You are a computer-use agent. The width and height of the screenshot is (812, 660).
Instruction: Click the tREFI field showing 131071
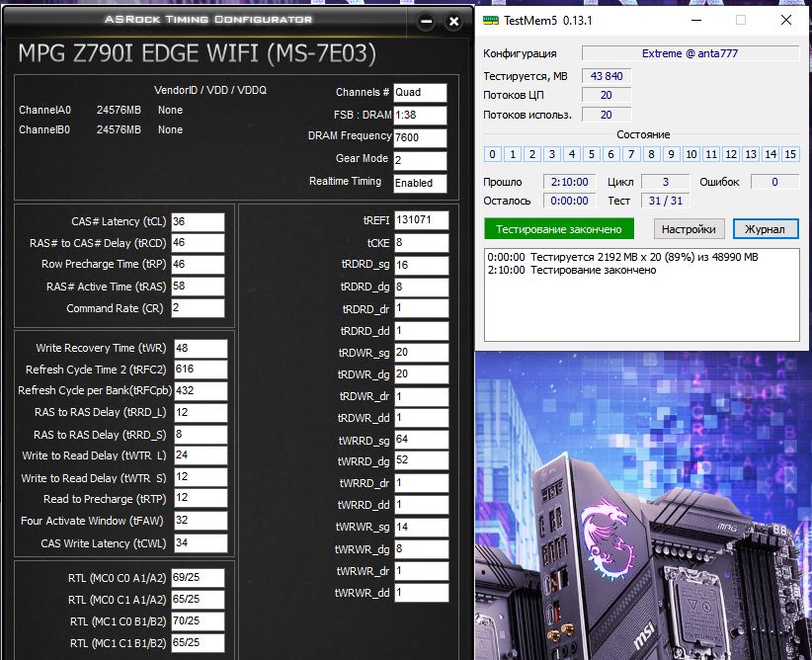coord(422,220)
